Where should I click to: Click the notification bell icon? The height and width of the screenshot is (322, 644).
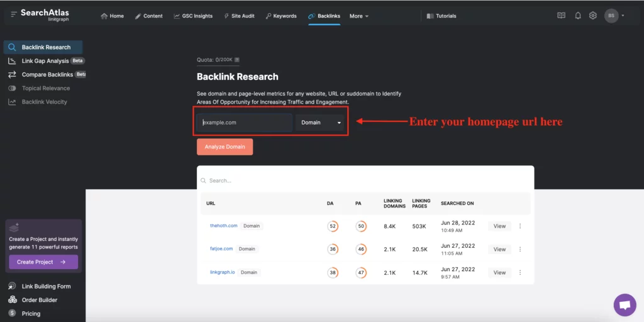coord(578,16)
